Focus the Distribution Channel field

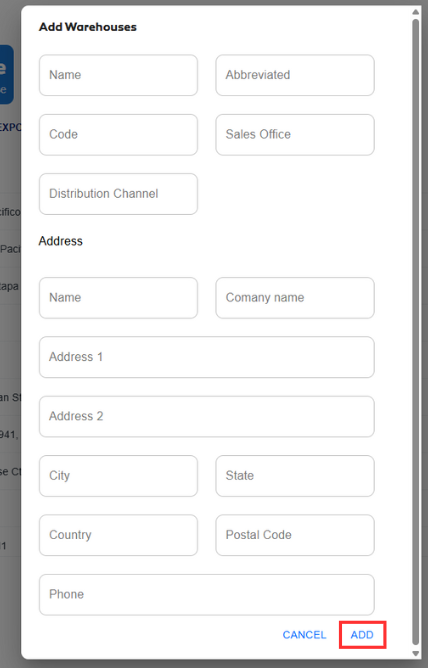point(118,194)
